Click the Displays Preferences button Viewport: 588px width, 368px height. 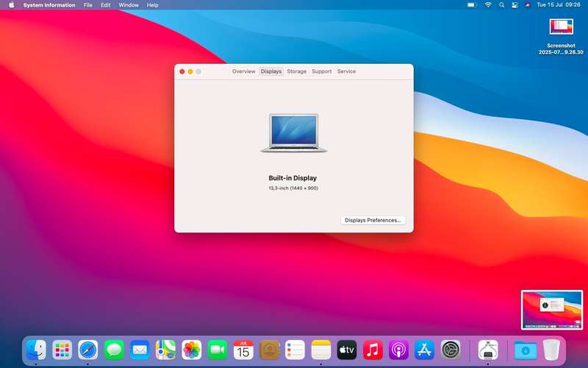[373, 220]
